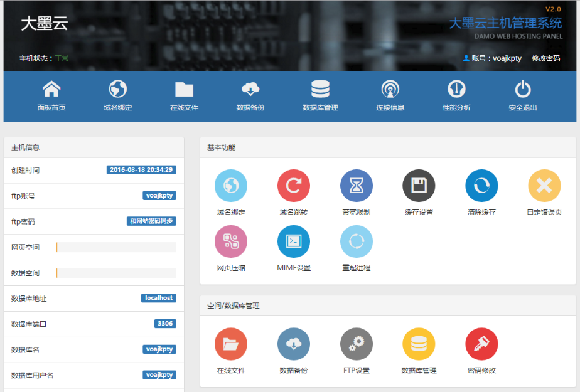This screenshot has width=580, height=392.
Task: Click the V2.0 version label
Action: [554, 9]
